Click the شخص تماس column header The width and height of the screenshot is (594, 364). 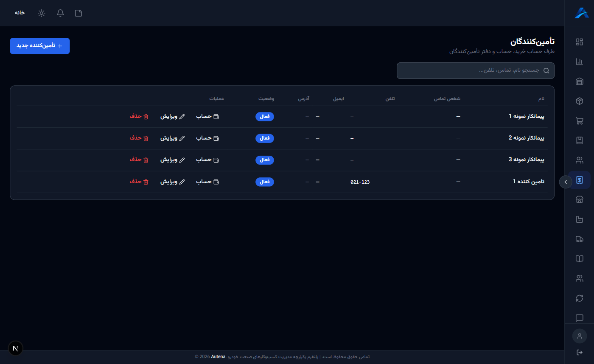447,98
